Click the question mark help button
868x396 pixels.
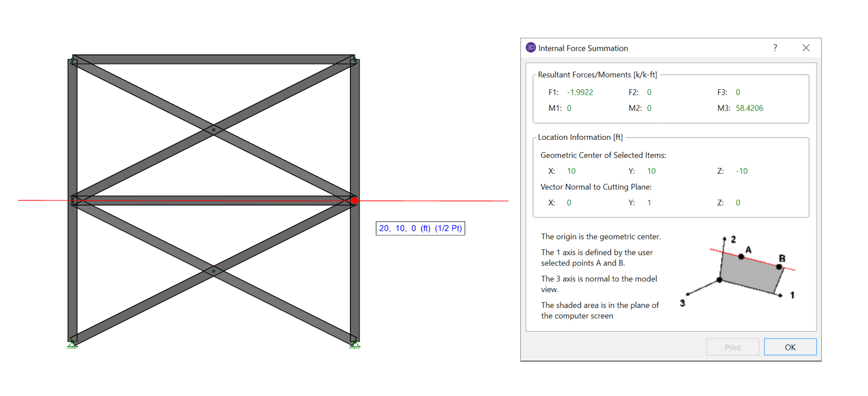coord(775,48)
